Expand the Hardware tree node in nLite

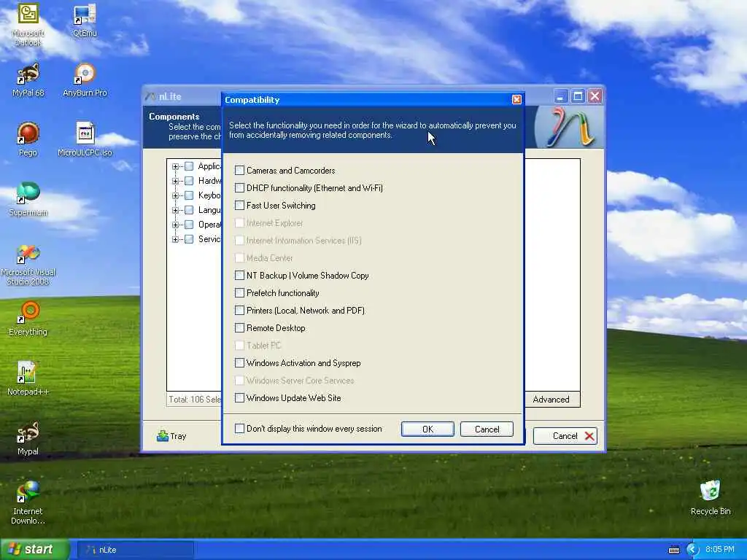coord(175,181)
